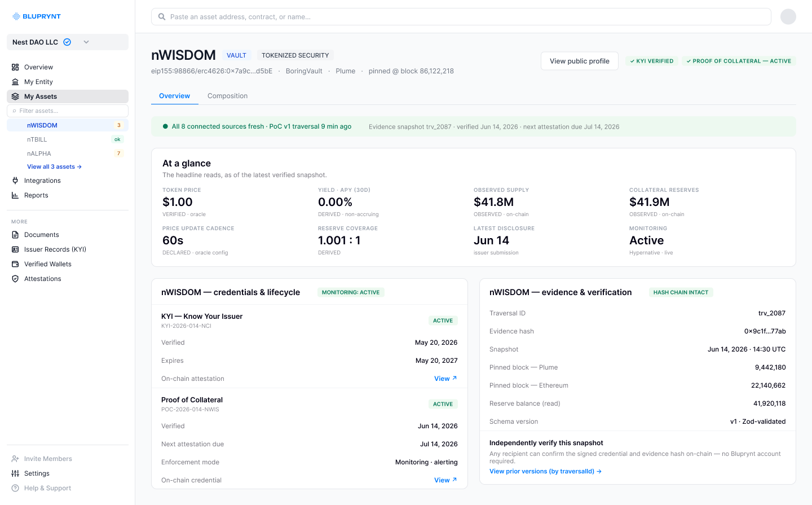Screen dimensions: 812x505
Task: Click the PROOF OF COLLATERAL — ACTIVE badge
Action: (739, 61)
